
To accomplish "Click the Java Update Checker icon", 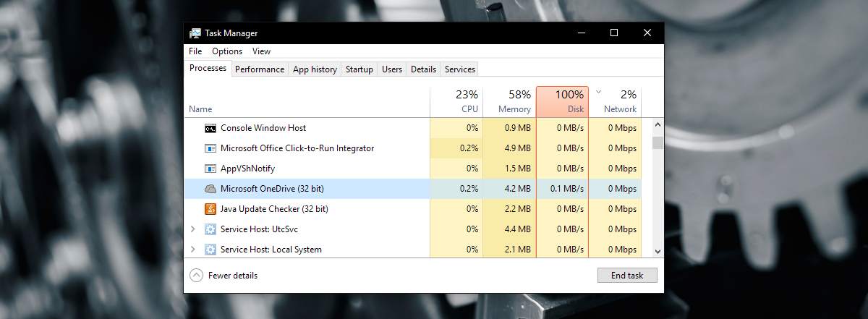I will [x=210, y=209].
